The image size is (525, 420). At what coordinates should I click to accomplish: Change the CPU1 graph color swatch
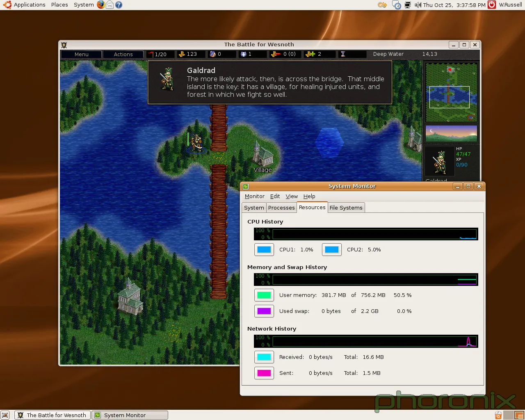[x=264, y=249]
